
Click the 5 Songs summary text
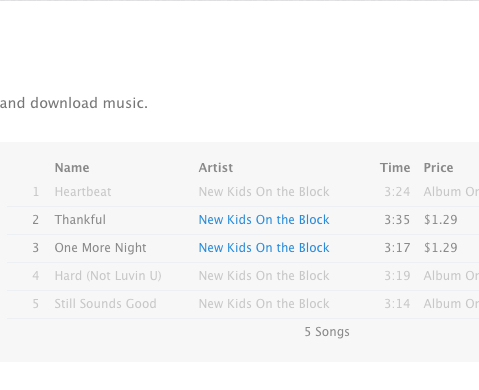point(327,332)
